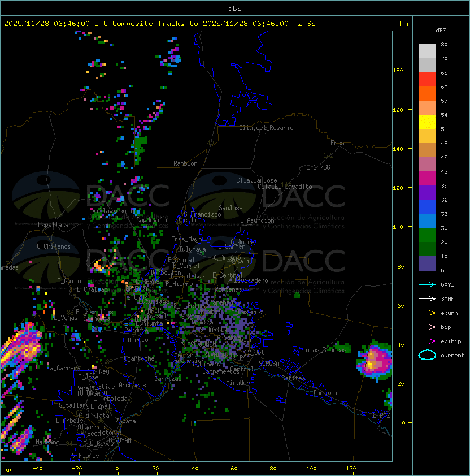470x476 pixels.
Task: Click the '180' tick on vertical km axis
Action: click(398, 71)
